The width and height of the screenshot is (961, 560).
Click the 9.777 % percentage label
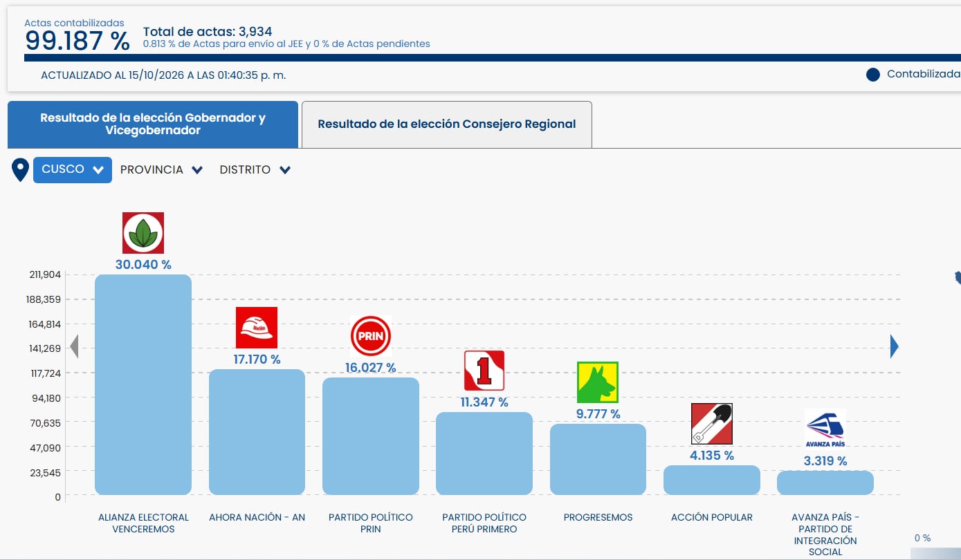[x=598, y=414]
